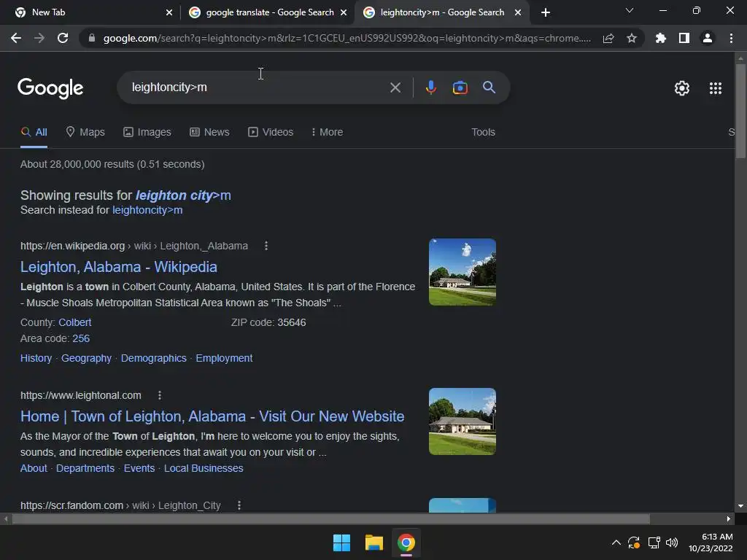This screenshot has height=560, width=747.
Task: Go to the Google logo homepage
Action: tap(50, 88)
